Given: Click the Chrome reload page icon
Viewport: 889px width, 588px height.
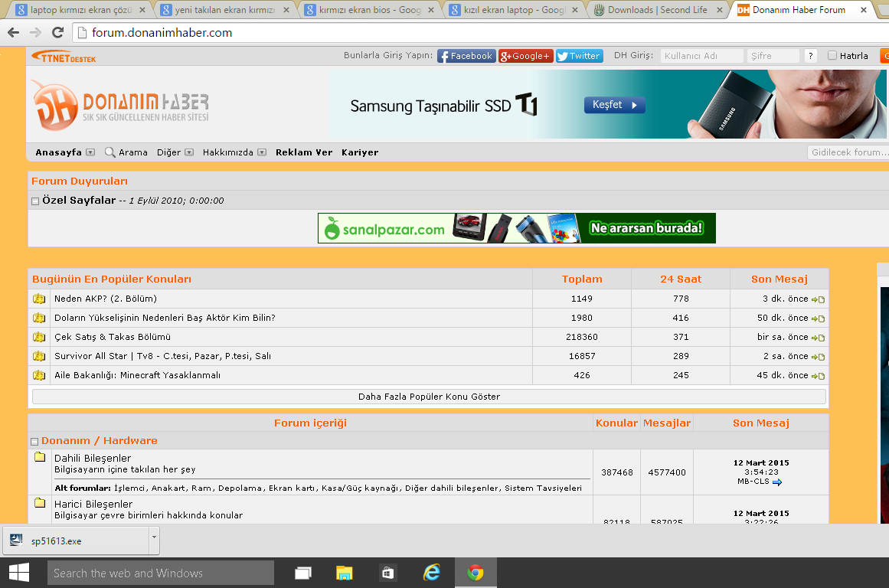Looking at the screenshot, I should [x=57, y=33].
